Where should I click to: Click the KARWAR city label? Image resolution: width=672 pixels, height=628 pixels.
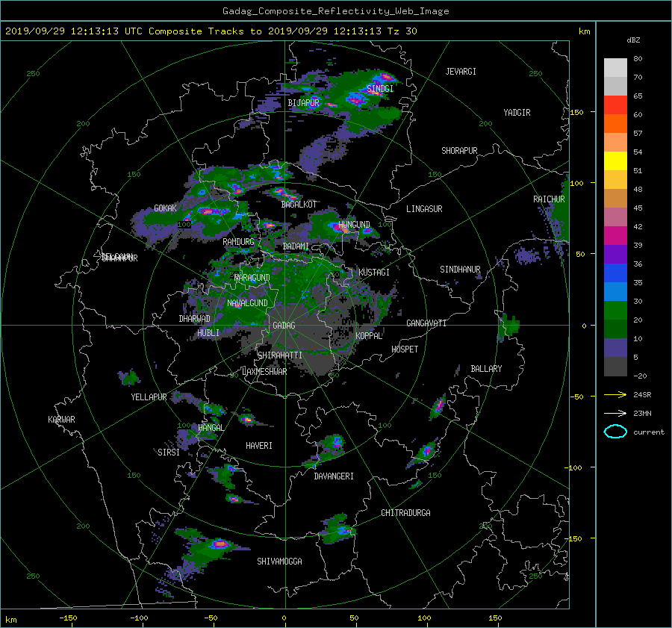pyautogui.click(x=61, y=420)
